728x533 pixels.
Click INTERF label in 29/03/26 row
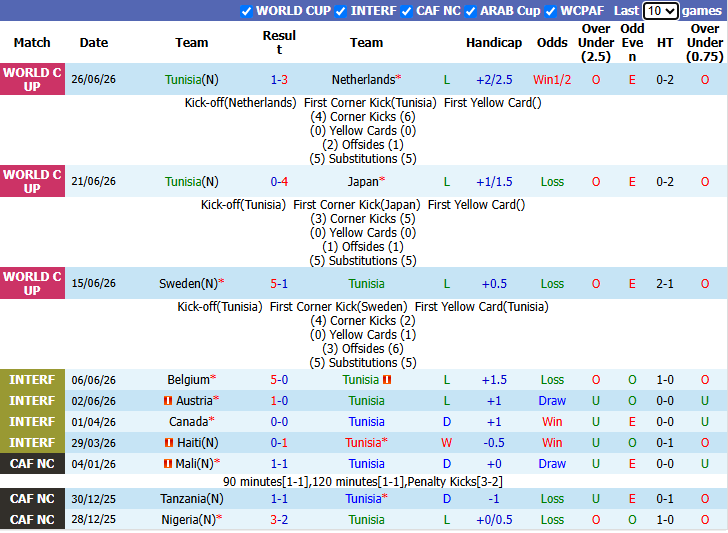pos(32,443)
